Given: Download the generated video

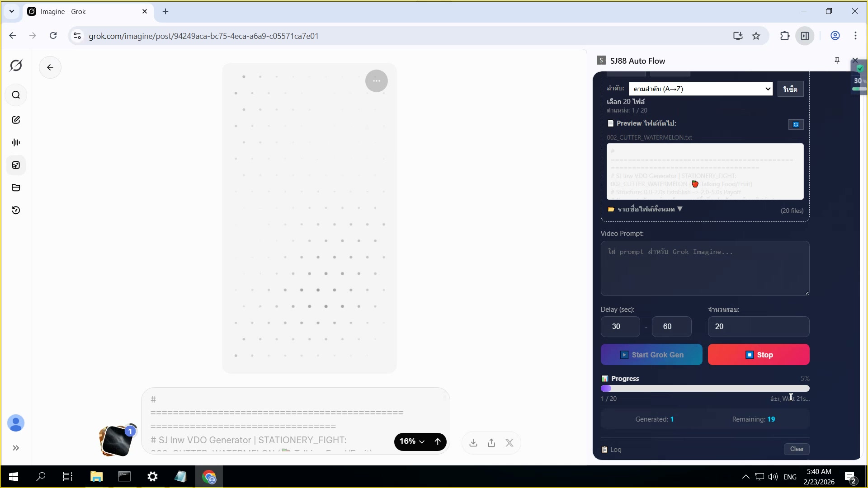Looking at the screenshot, I should click(473, 443).
